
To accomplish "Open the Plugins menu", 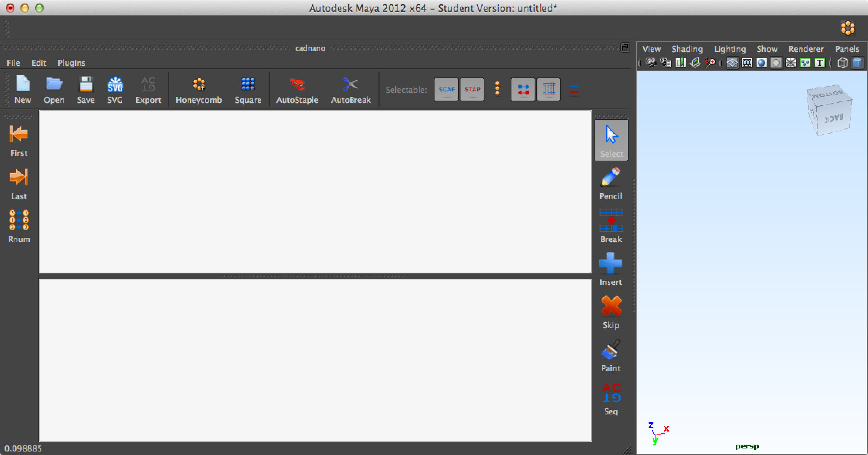I will point(71,63).
